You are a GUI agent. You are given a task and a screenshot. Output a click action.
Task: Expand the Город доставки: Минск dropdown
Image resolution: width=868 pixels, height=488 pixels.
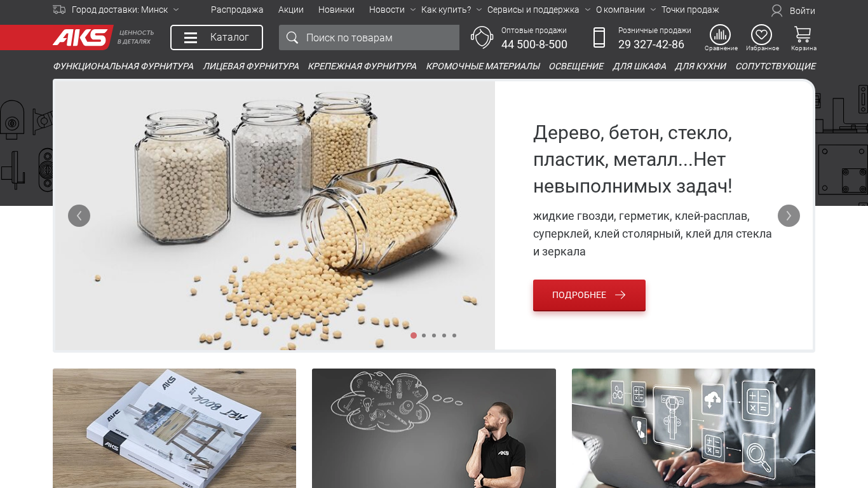tap(125, 10)
